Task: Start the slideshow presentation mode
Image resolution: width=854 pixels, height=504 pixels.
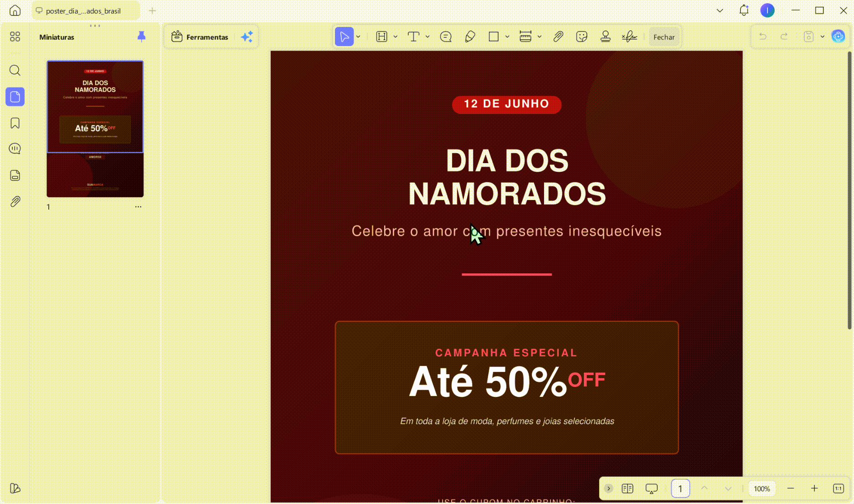Action: [652, 489]
